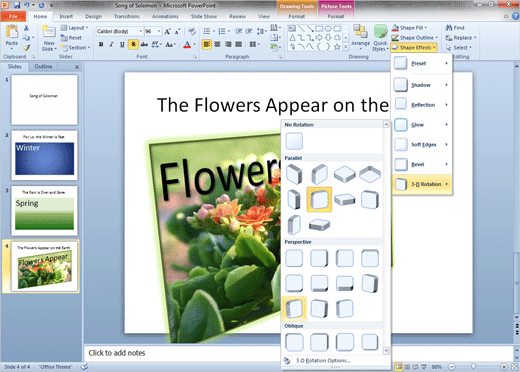Open the font color dropdown arrow

195,44
